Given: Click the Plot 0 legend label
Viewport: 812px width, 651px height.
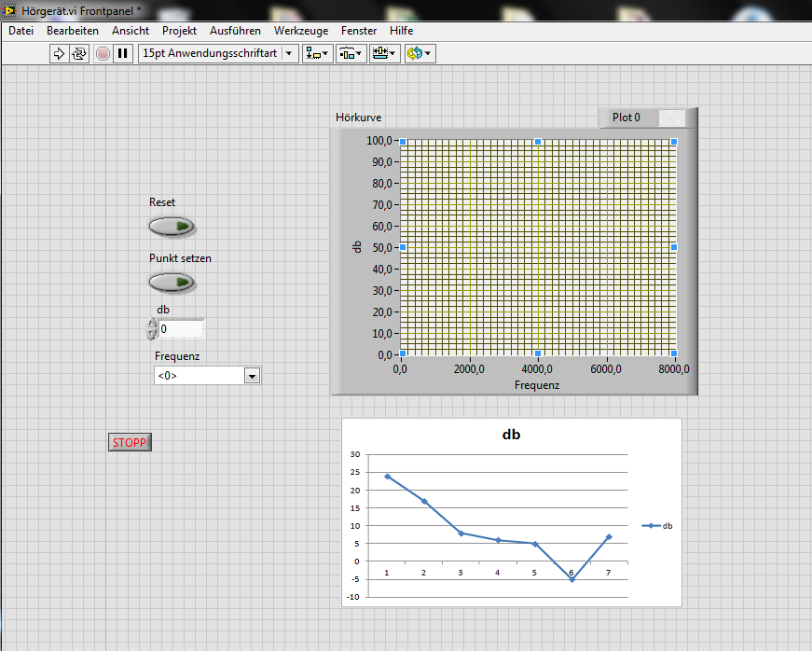Looking at the screenshot, I should point(626,118).
